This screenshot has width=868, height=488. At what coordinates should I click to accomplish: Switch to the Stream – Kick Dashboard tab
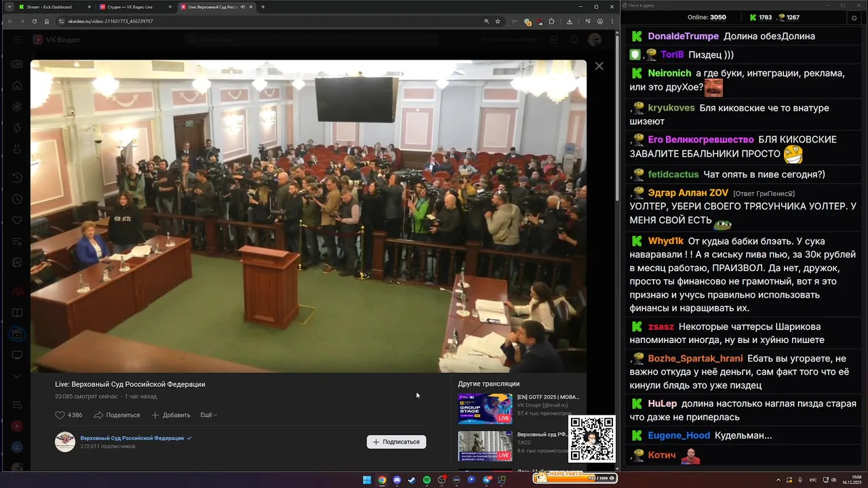55,7
